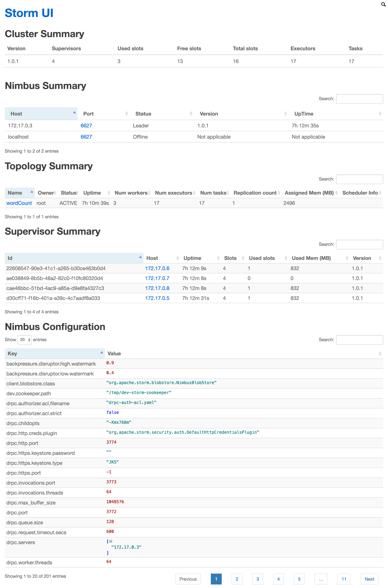The height and width of the screenshot is (588, 388).
Task: Click the Next pagination button
Action: pyautogui.click(x=369, y=579)
